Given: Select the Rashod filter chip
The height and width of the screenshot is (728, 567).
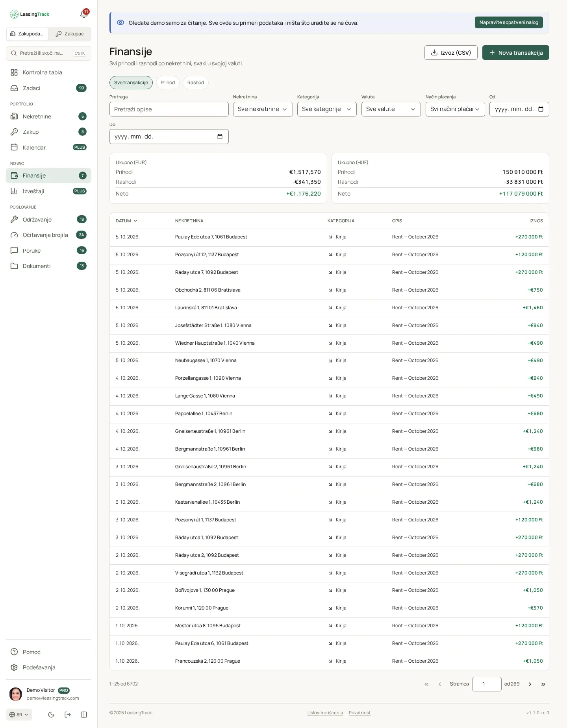Looking at the screenshot, I should pyautogui.click(x=196, y=83).
